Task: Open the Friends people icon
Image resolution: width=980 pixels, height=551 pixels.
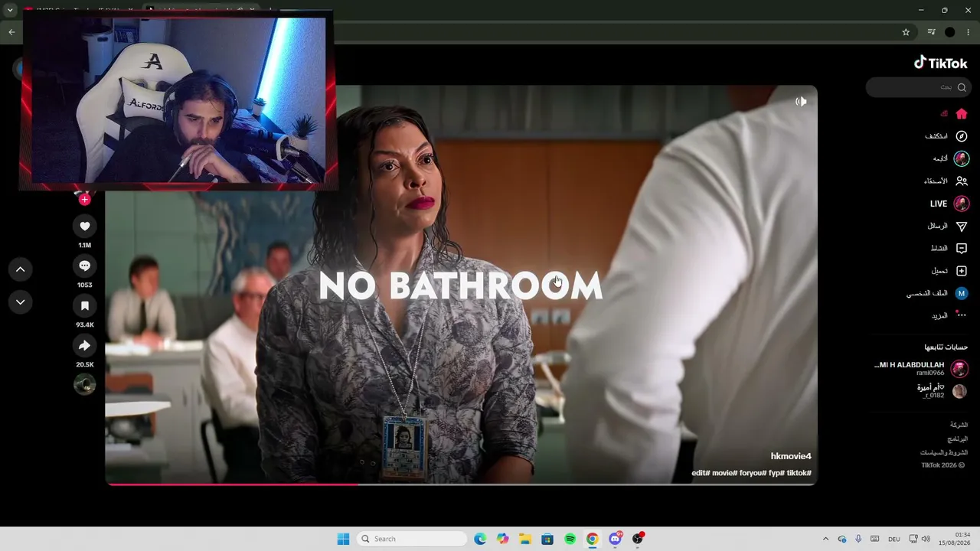Action: (962, 181)
